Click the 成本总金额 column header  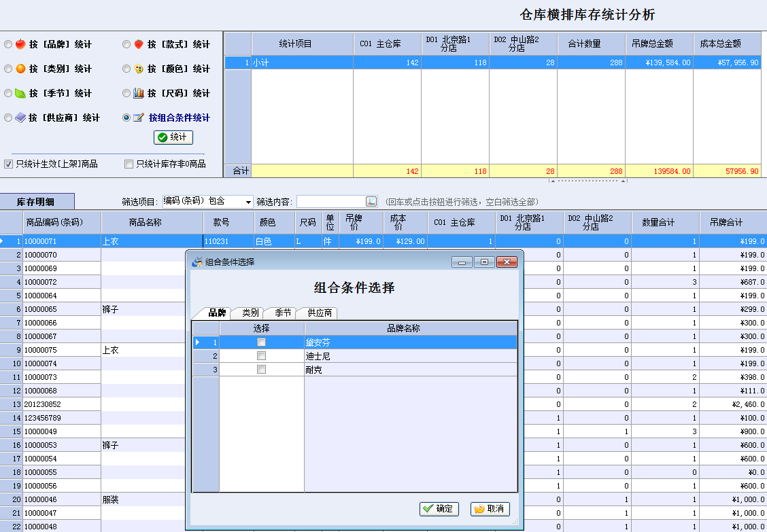[728, 43]
